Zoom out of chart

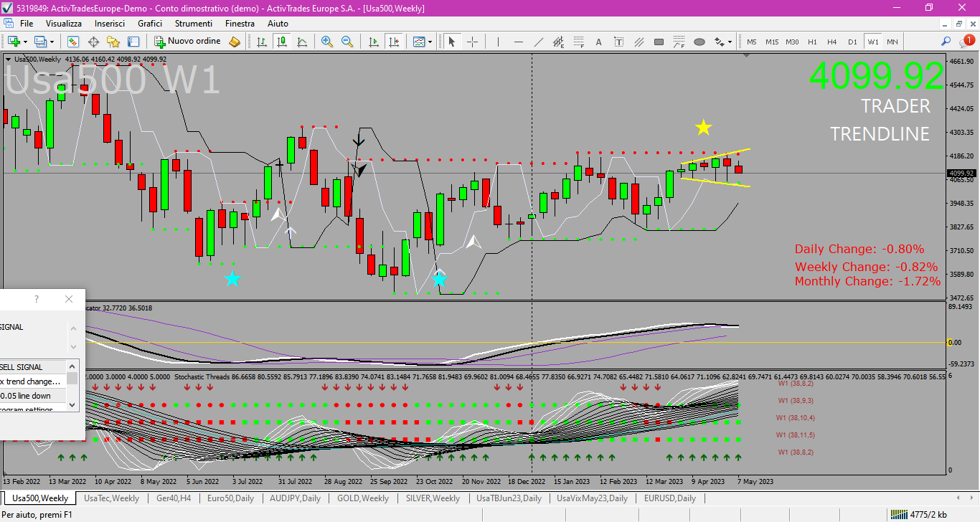[x=347, y=42]
